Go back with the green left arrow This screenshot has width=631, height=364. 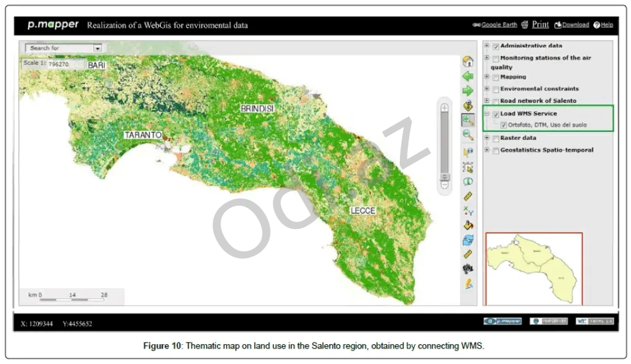pos(468,76)
